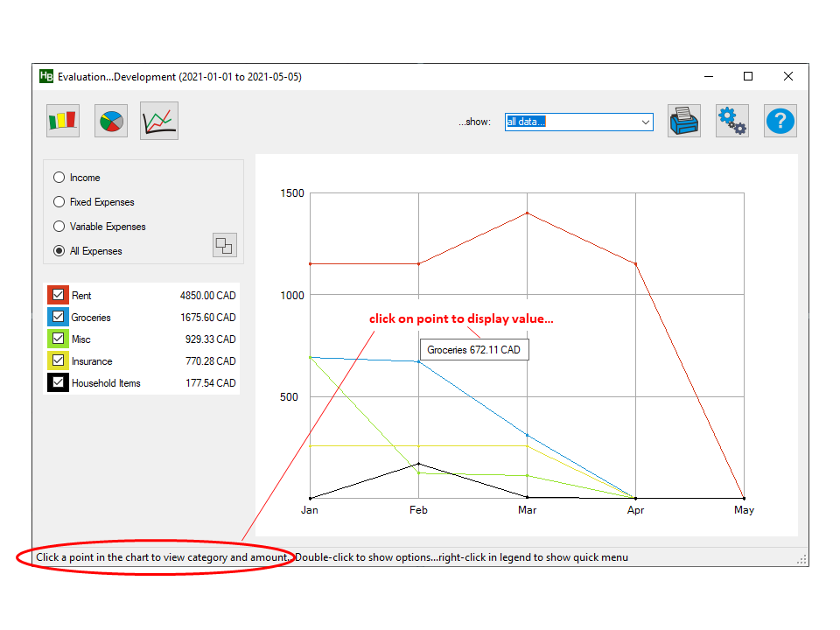
Task: Disable the Household Items checkbox
Action: [x=59, y=383]
